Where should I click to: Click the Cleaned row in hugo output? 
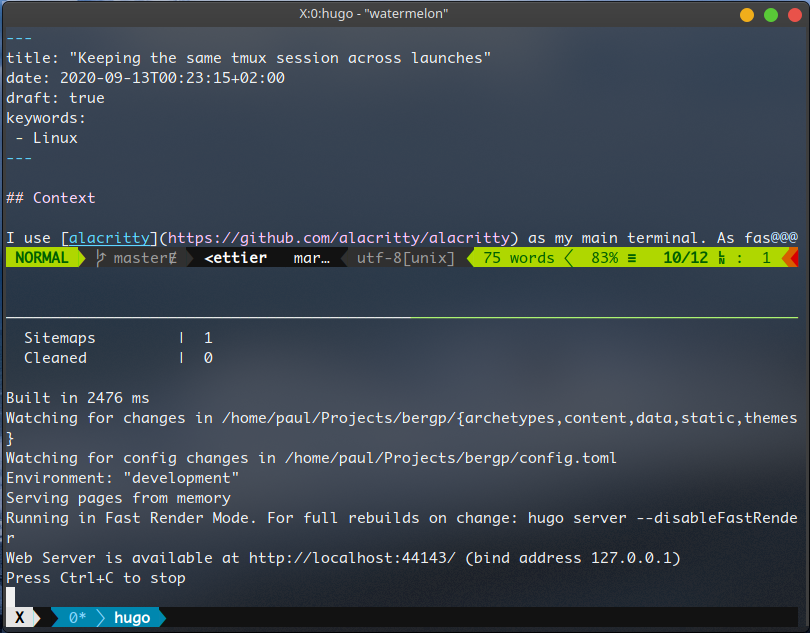pos(118,358)
